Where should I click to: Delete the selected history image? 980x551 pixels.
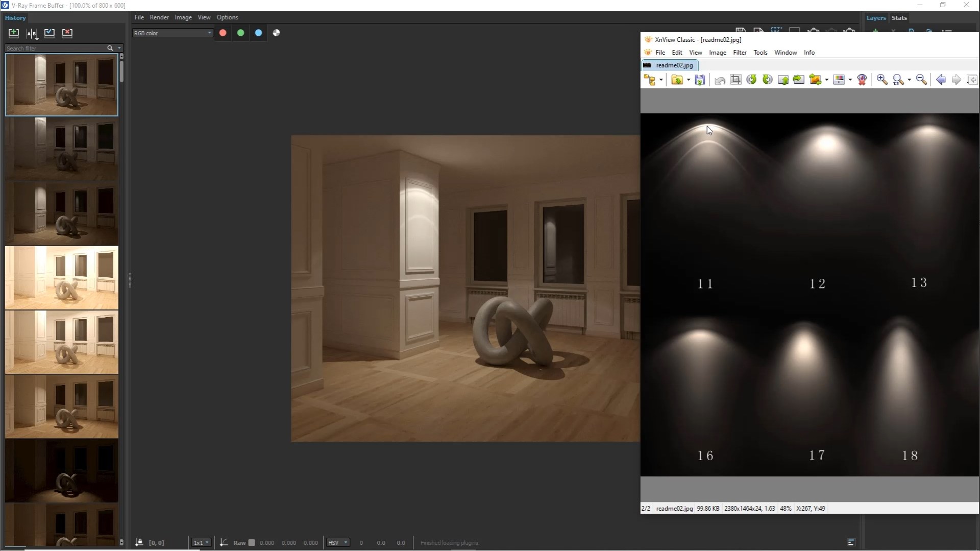pyautogui.click(x=67, y=33)
